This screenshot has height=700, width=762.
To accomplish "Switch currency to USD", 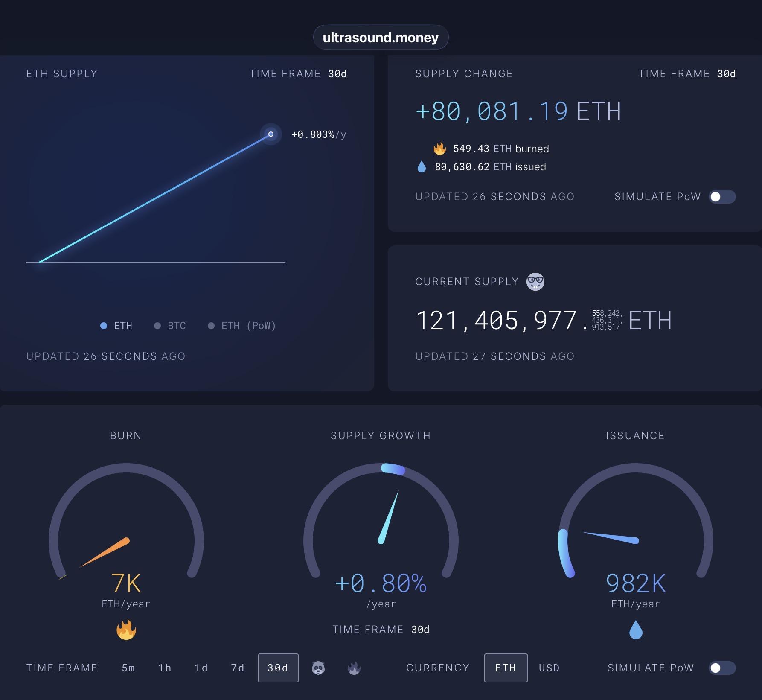I will (549, 668).
